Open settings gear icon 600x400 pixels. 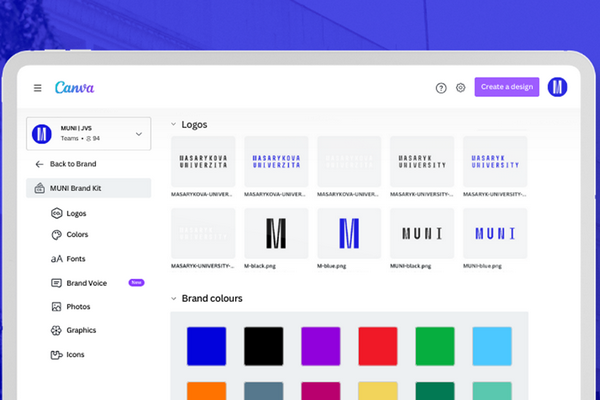[x=460, y=88]
